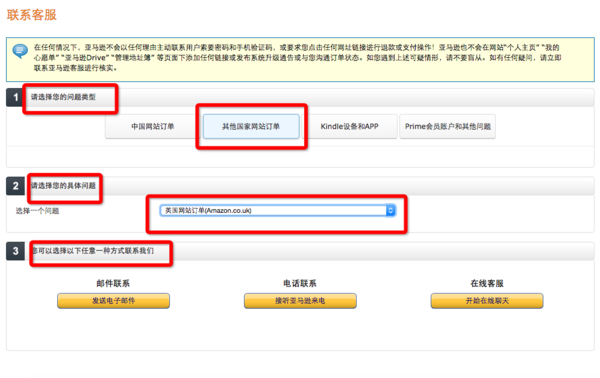Viewport: 600px width, 378px height.
Task: Choose Prime会员账户和其他问题 category
Action: 448,126
